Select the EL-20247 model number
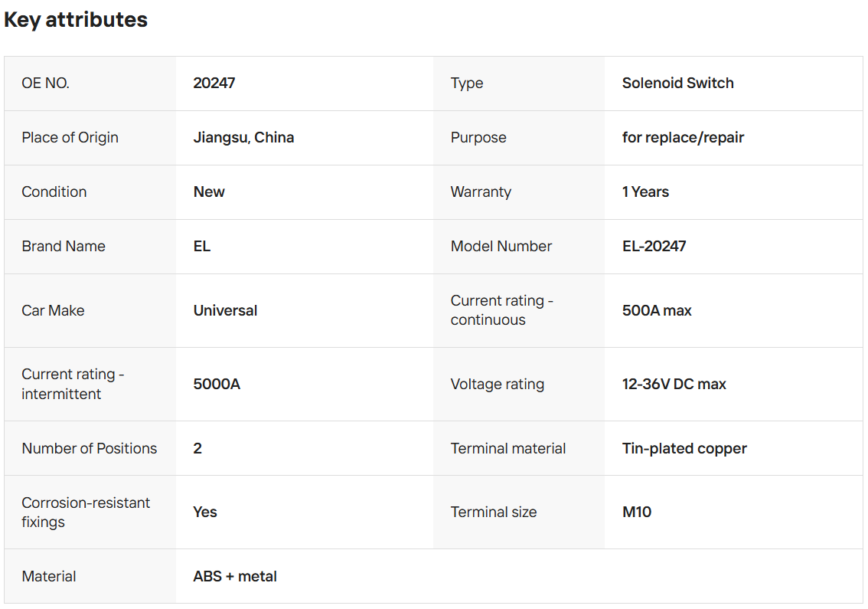The width and height of the screenshot is (868, 609). click(654, 246)
